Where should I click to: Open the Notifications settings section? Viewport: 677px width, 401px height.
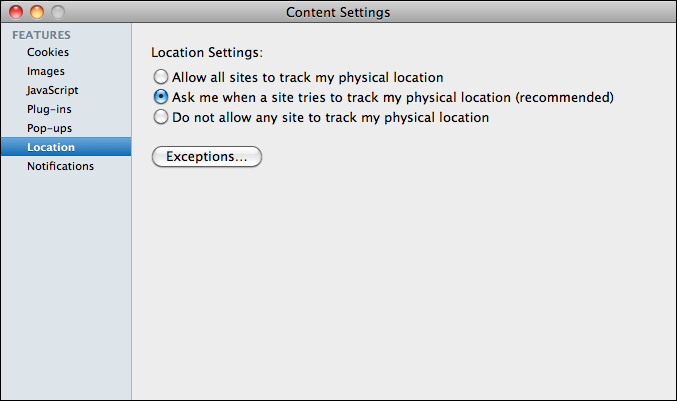[60, 166]
